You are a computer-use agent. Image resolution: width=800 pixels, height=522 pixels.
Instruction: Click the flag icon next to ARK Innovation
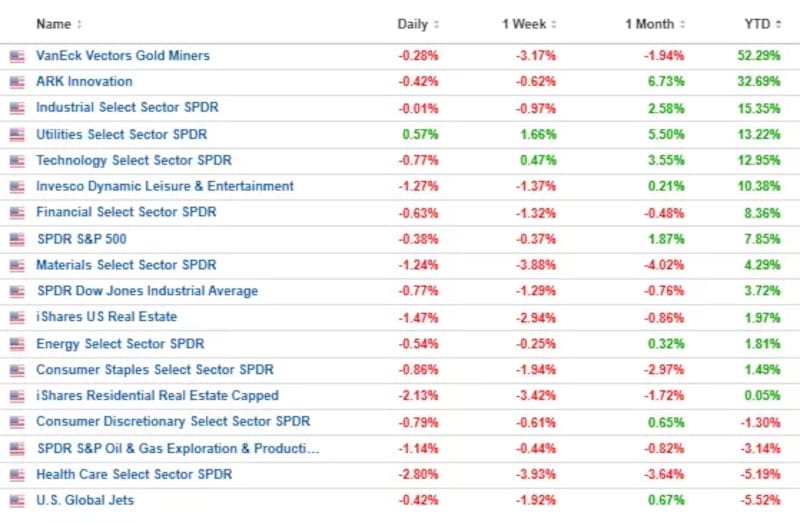(17, 82)
